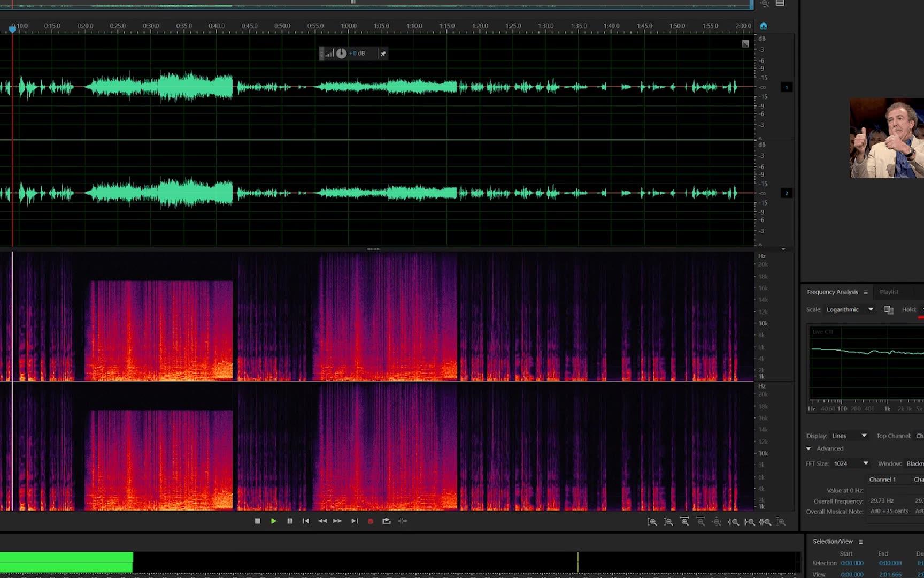Click the 29.73 Hz overall frequency value
The image size is (924, 578).
[882, 501]
